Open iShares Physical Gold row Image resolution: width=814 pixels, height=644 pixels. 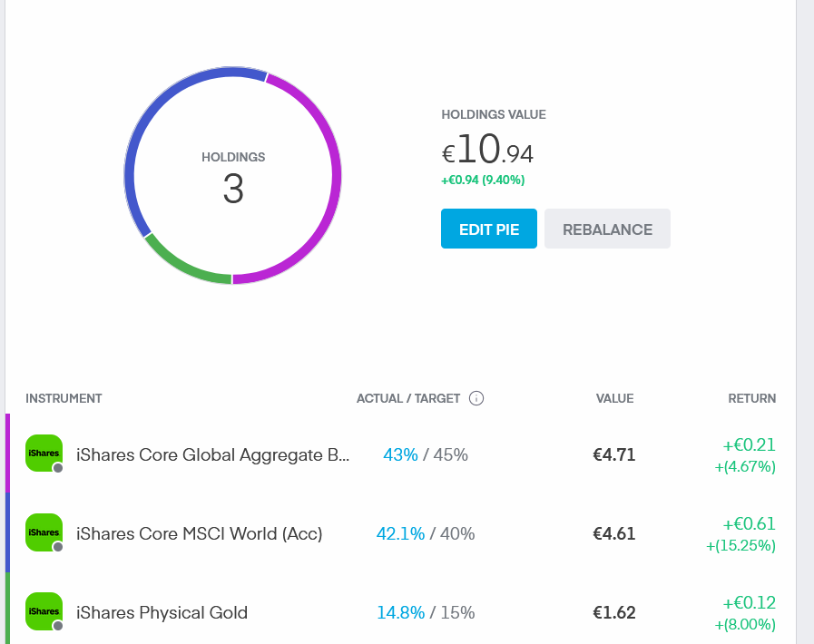click(x=400, y=609)
